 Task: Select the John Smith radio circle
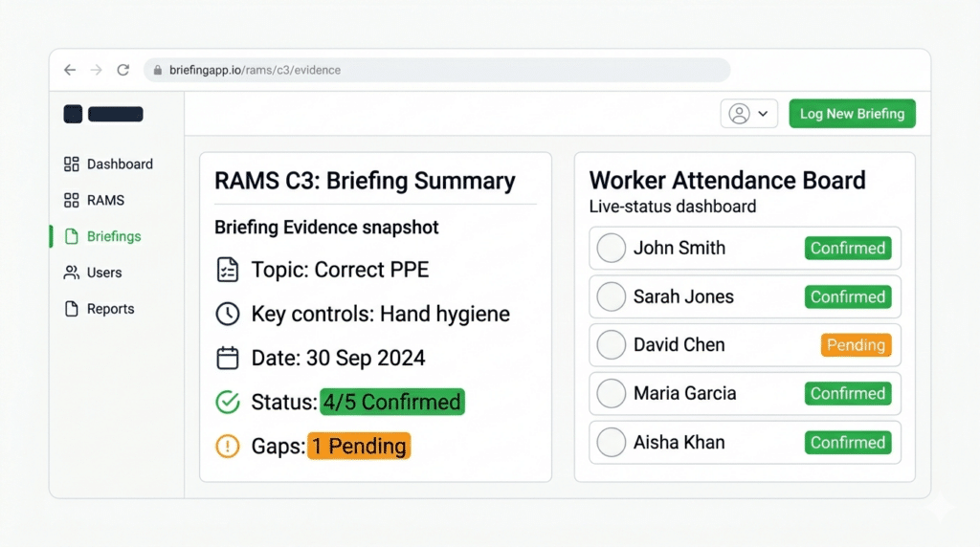[x=612, y=248]
